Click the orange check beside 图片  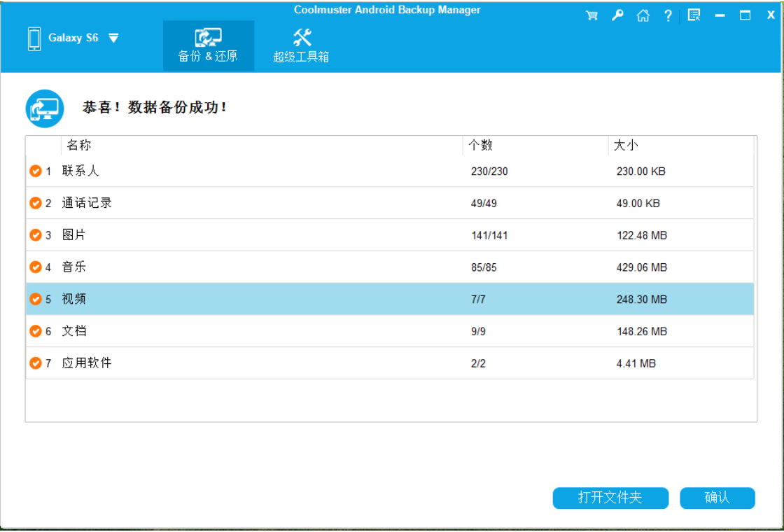coord(36,235)
